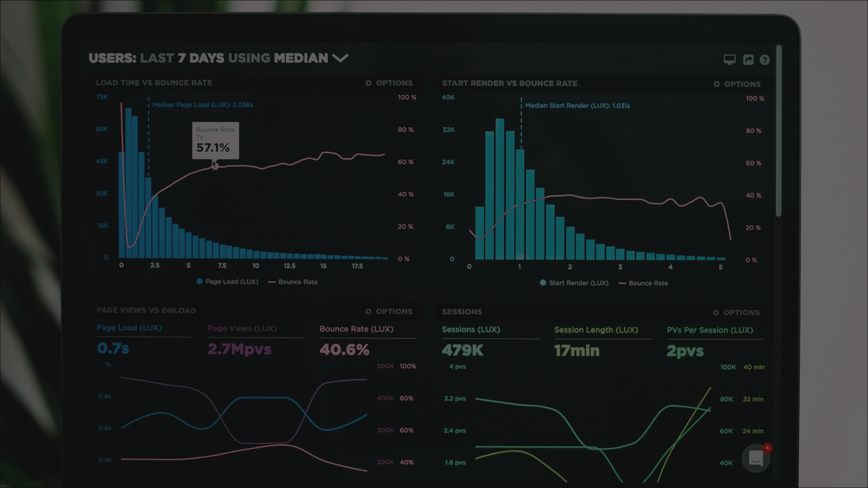Click gear icon in Page Views panel
Image resolution: width=868 pixels, height=488 pixels.
point(368,312)
